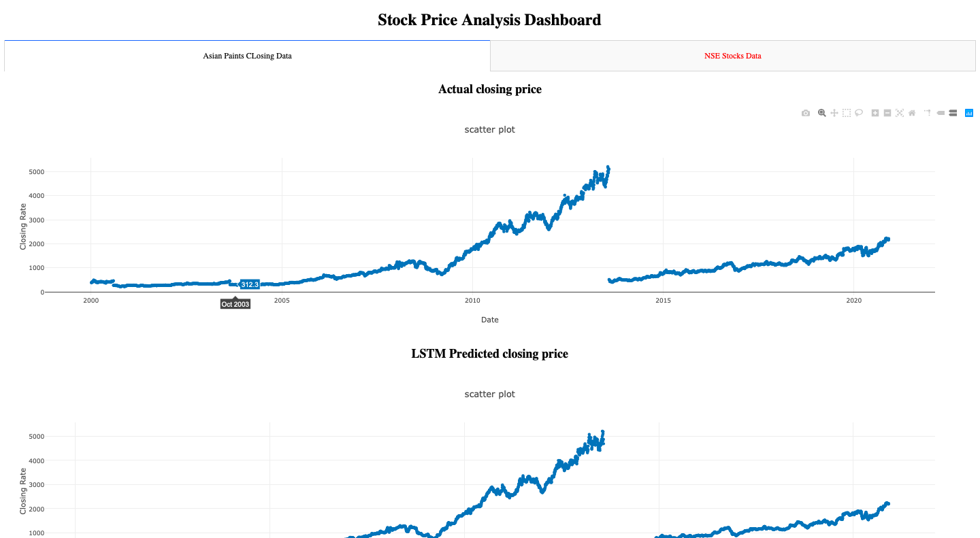Screen dimensions: 980x538
Task: Click the Autoscale icon to fit data
Action: pyautogui.click(x=900, y=113)
